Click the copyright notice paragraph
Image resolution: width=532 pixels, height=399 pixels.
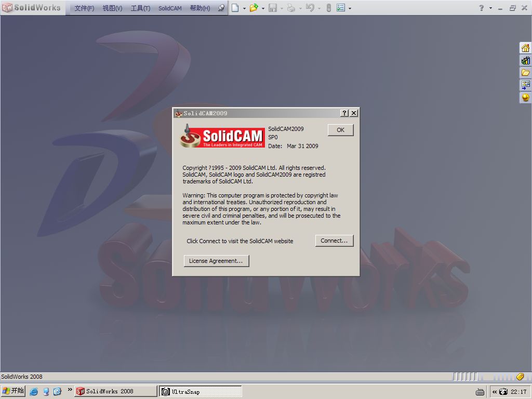(x=254, y=175)
